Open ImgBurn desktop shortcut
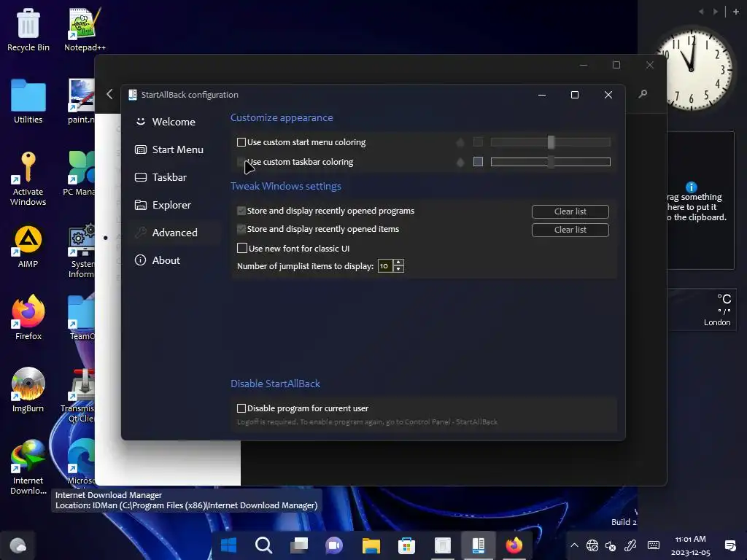This screenshot has height=560, width=747. pyautogui.click(x=28, y=390)
